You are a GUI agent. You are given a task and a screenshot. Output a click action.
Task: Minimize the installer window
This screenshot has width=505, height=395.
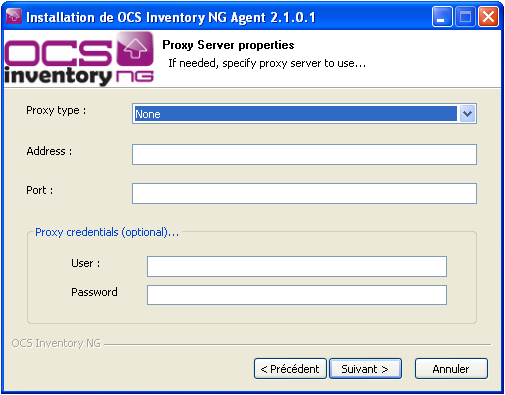click(442, 16)
